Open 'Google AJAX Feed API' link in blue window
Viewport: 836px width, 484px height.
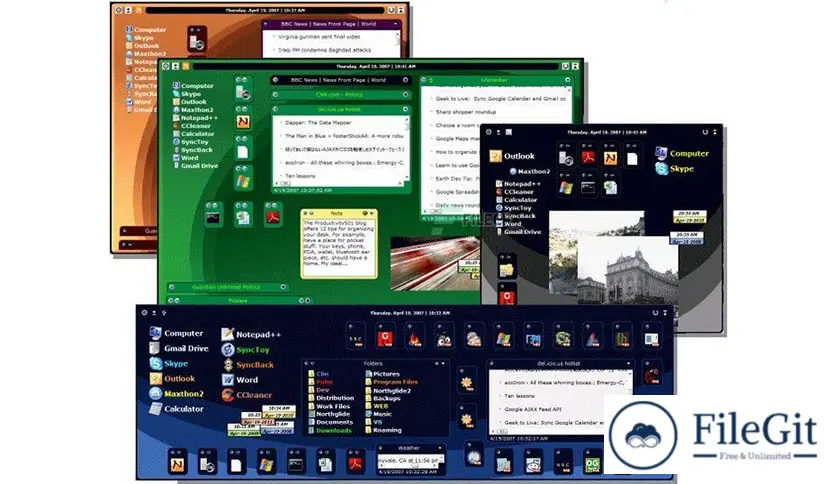533,409
